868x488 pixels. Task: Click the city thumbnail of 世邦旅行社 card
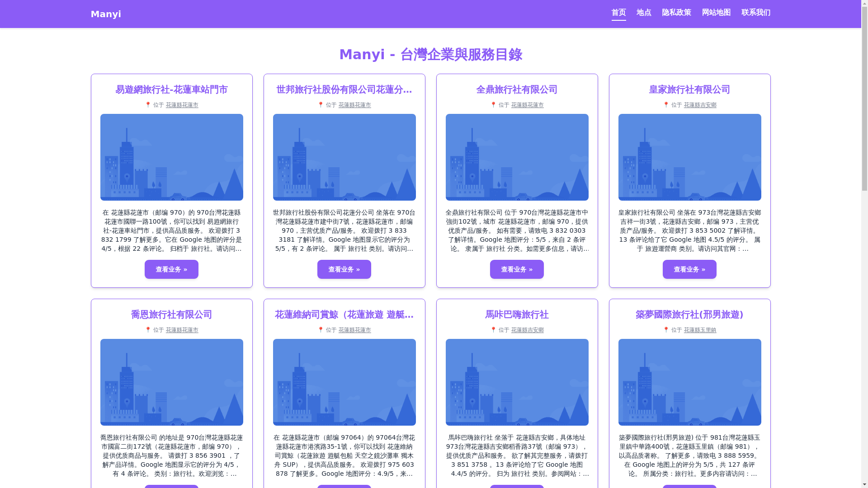(x=344, y=157)
